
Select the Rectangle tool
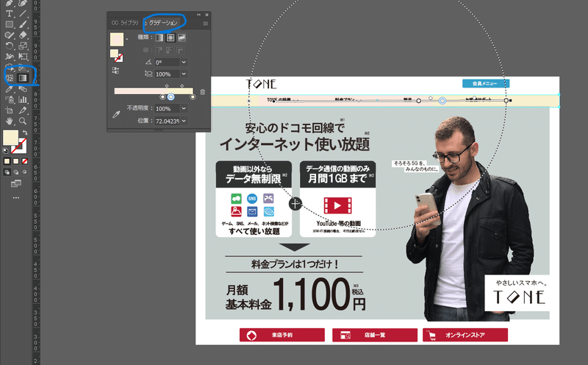coord(10,24)
